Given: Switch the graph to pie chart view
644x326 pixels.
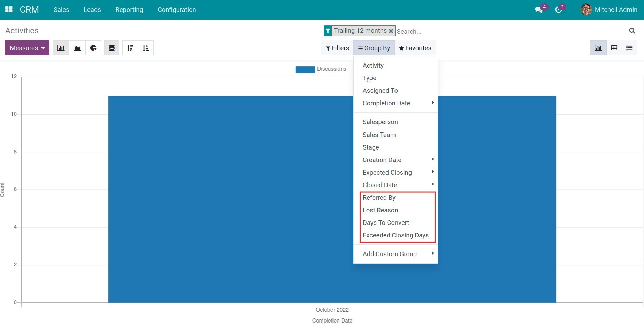Looking at the screenshot, I should click(93, 48).
